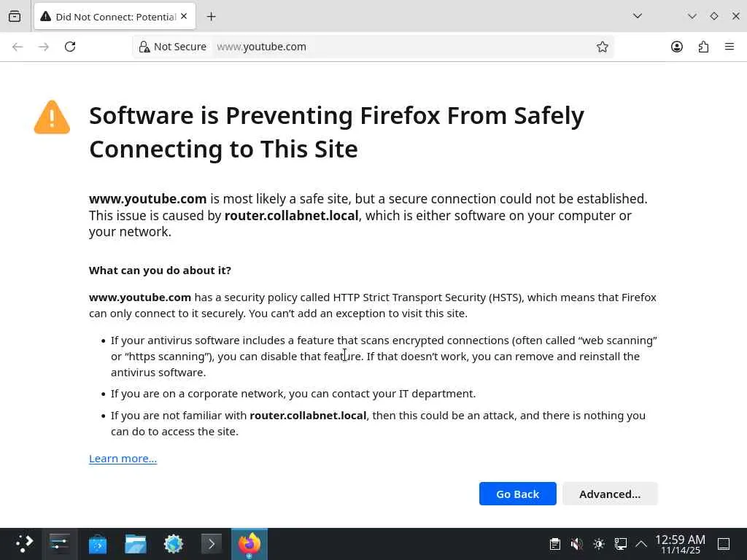Reload the current page
Image resolution: width=747 pixels, height=560 pixels.
pyautogui.click(x=70, y=47)
